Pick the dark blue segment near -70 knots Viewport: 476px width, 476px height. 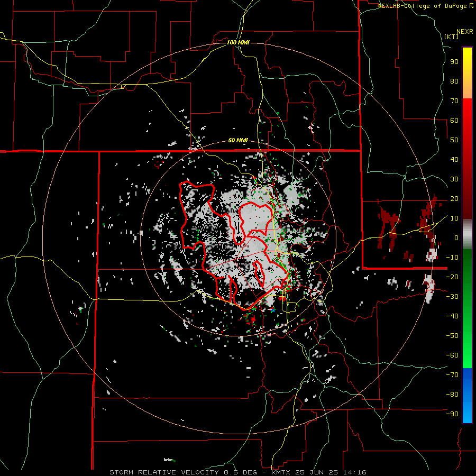[x=467, y=377]
